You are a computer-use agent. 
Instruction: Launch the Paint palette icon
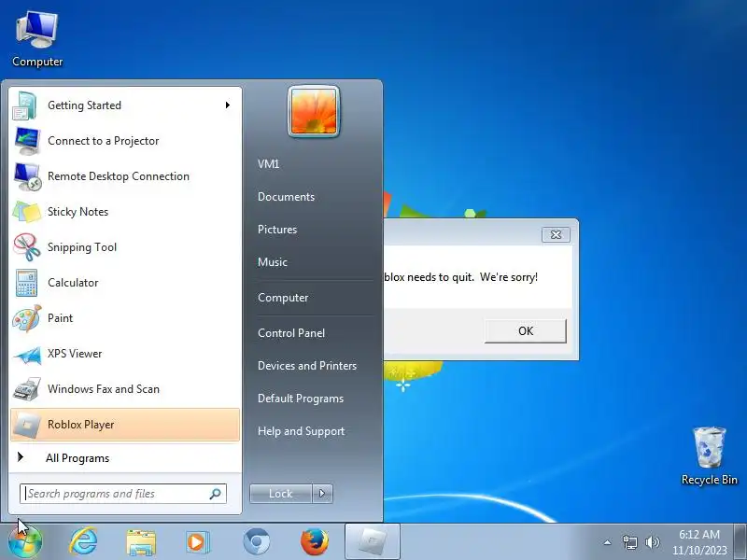click(27, 318)
